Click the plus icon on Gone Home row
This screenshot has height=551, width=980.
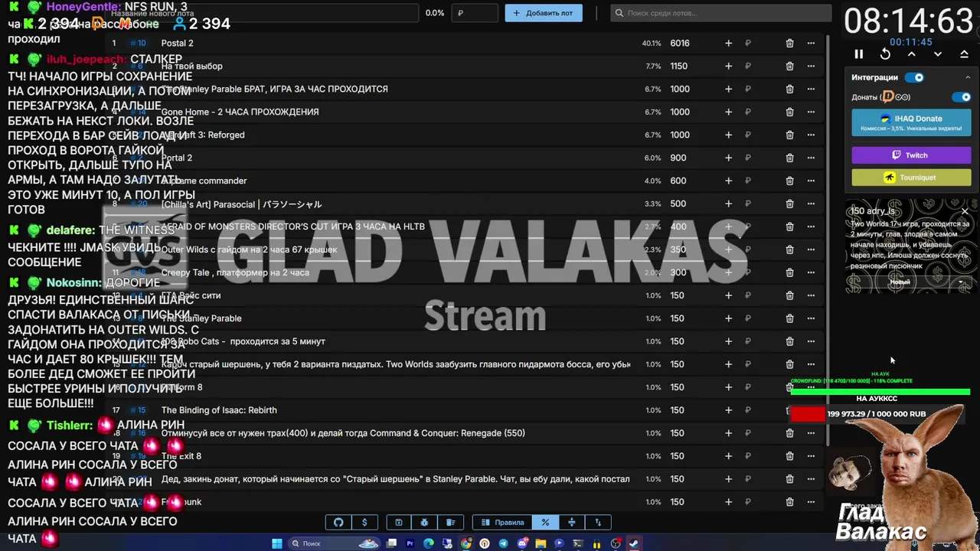click(x=728, y=112)
